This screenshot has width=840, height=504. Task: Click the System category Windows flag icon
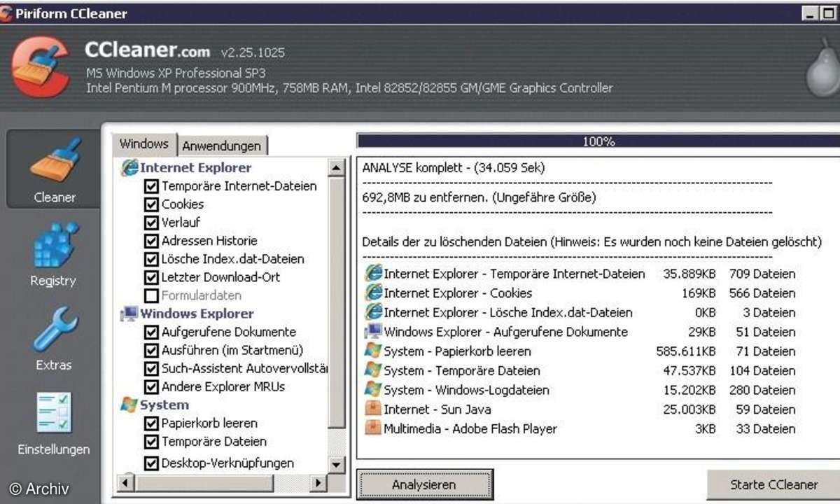tap(129, 405)
